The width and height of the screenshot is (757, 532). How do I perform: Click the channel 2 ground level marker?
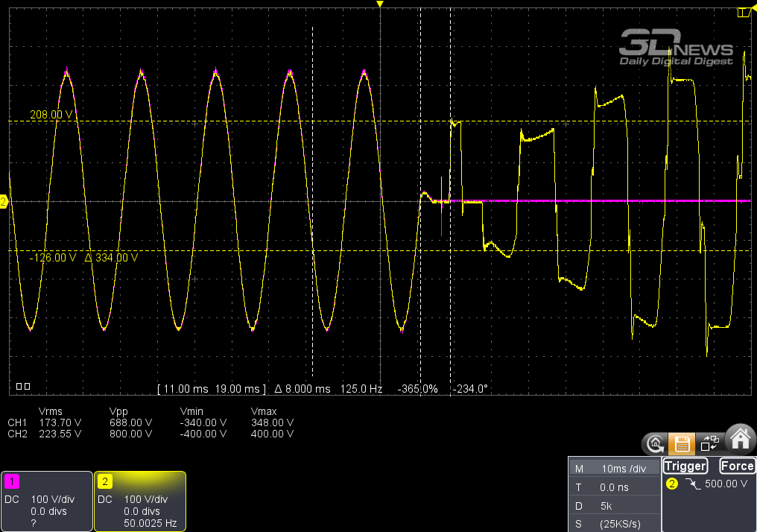(x=4, y=202)
